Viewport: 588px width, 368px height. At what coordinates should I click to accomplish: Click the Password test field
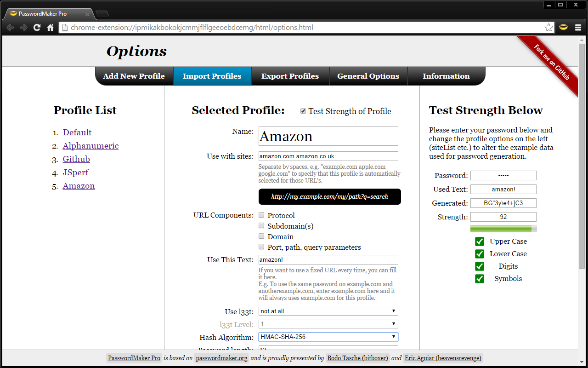click(503, 176)
